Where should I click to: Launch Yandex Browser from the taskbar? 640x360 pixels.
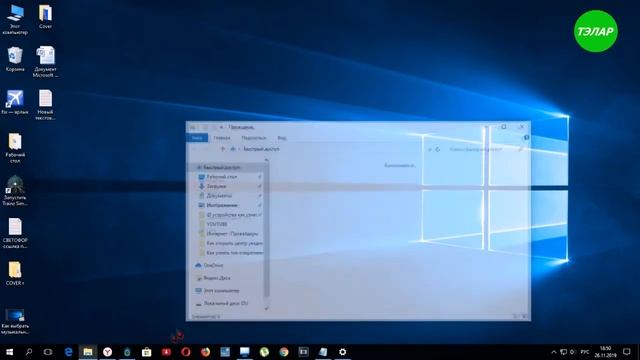click(x=107, y=352)
